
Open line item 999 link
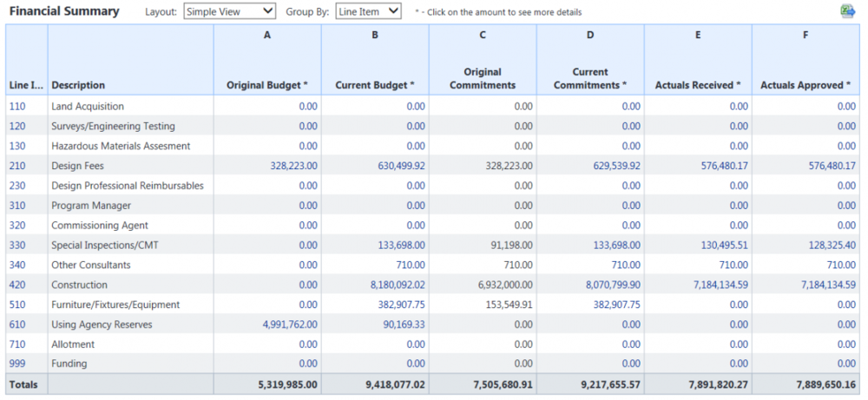pyautogui.click(x=17, y=364)
